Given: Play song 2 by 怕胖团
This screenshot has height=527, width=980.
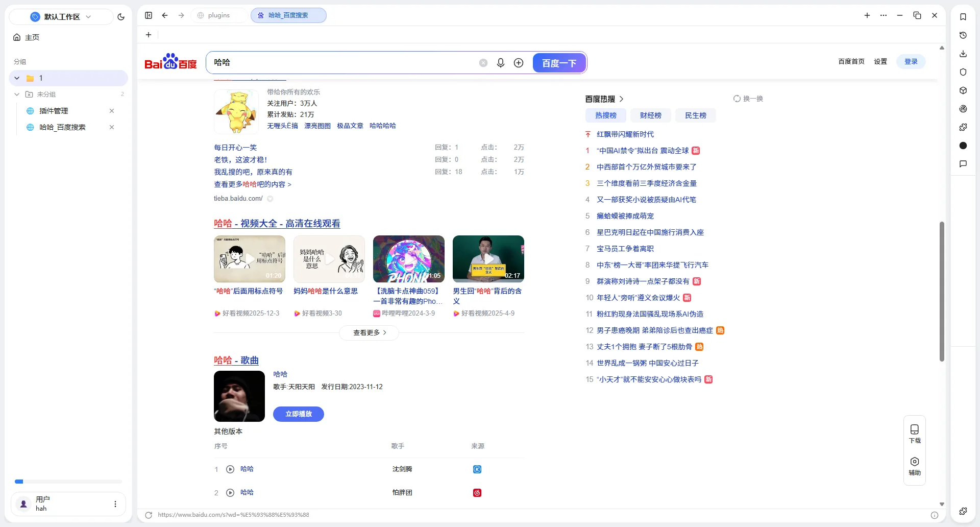Looking at the screenshot, I should (x=230, y=493).
